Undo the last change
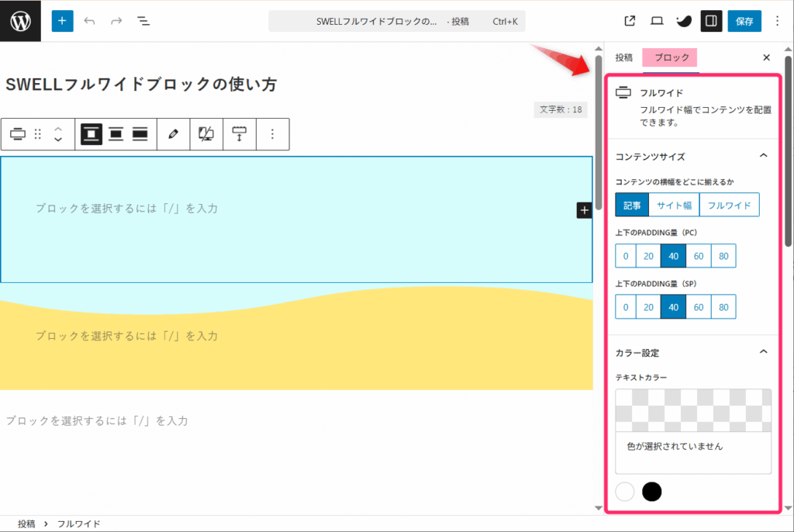 tap(90, 21)
